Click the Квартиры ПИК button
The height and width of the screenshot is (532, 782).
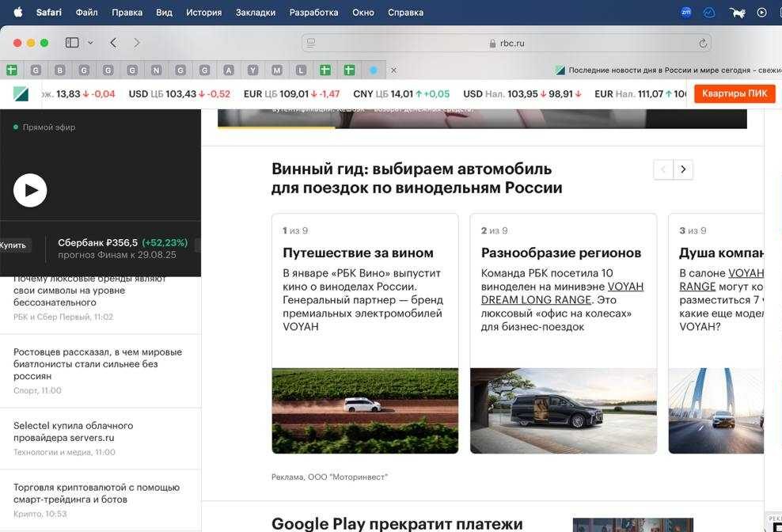click(735, 94)
